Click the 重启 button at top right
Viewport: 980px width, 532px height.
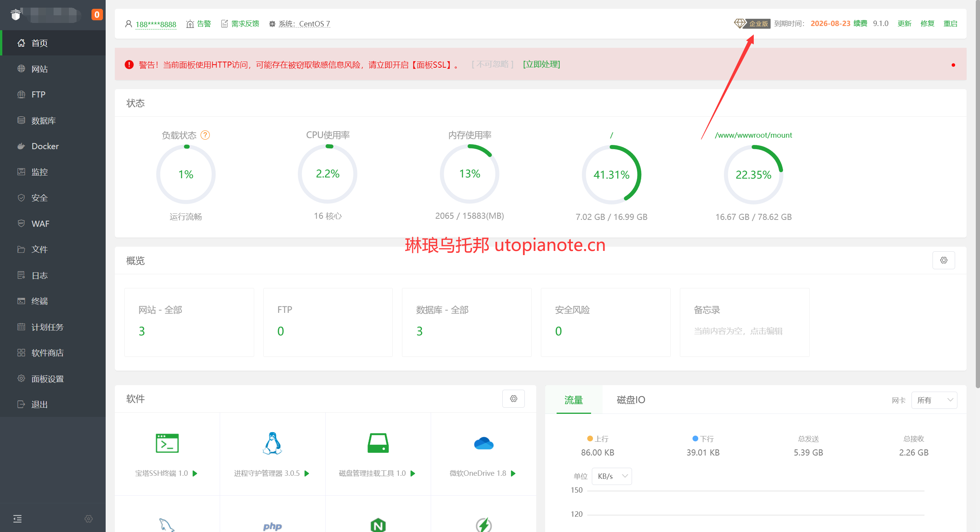pyautogui.click(x=950, y=23)
